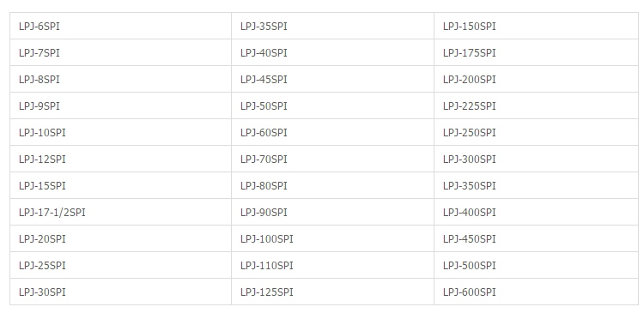Screen dimensions: 644x319
Task: Choose the LPJ-600SPI part number
Action: (x=470, y=292)
